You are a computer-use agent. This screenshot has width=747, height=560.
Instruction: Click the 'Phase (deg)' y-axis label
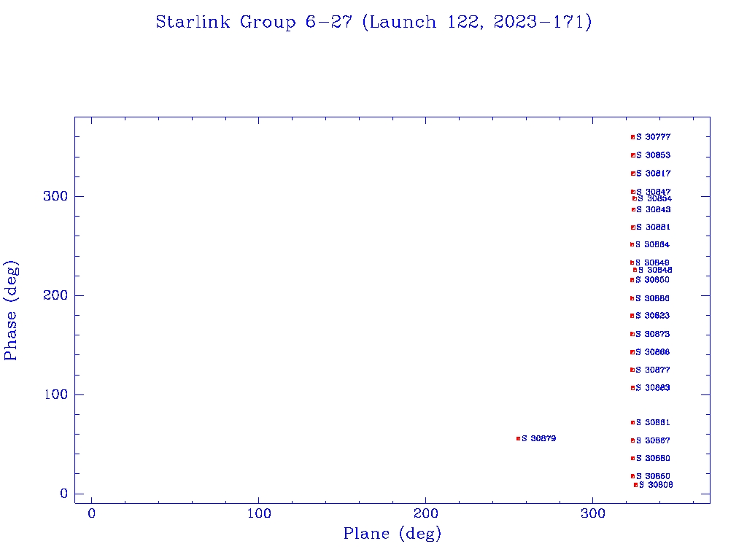tap(10, 311)
